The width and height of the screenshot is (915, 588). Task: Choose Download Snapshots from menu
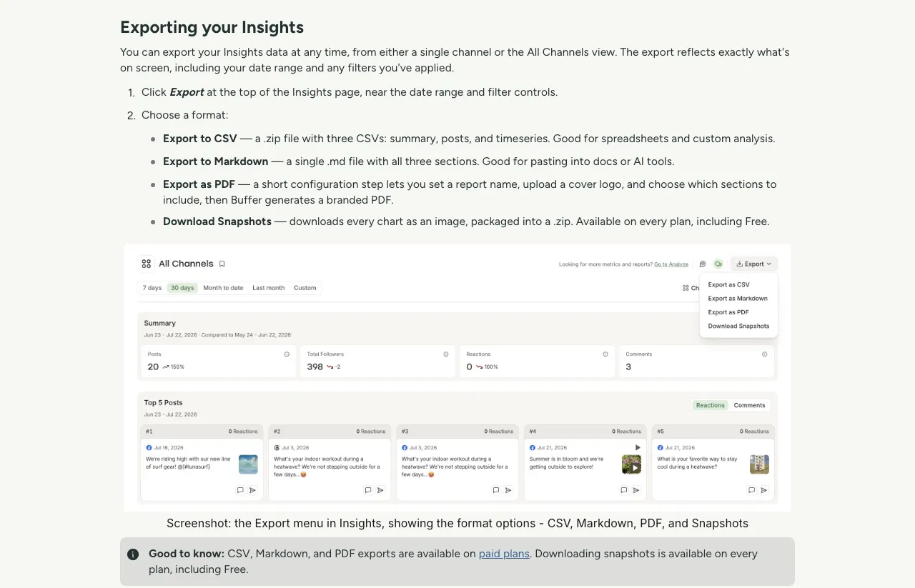[x=738, y=326]
